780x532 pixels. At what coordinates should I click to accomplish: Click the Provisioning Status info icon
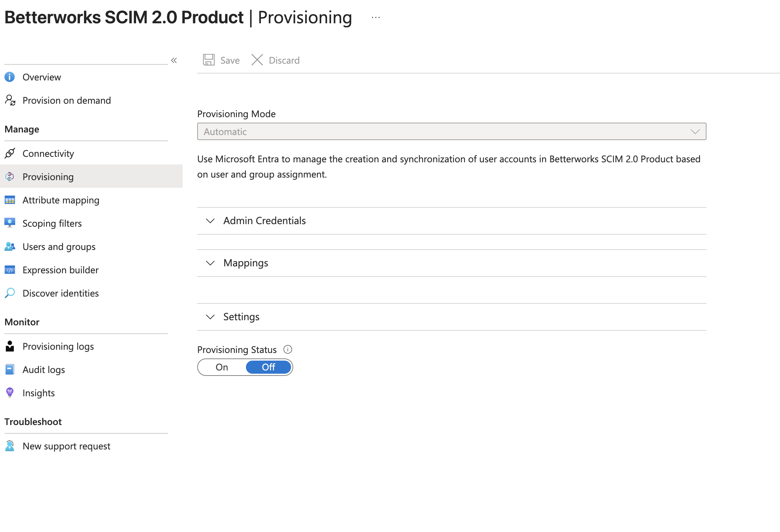288,349
